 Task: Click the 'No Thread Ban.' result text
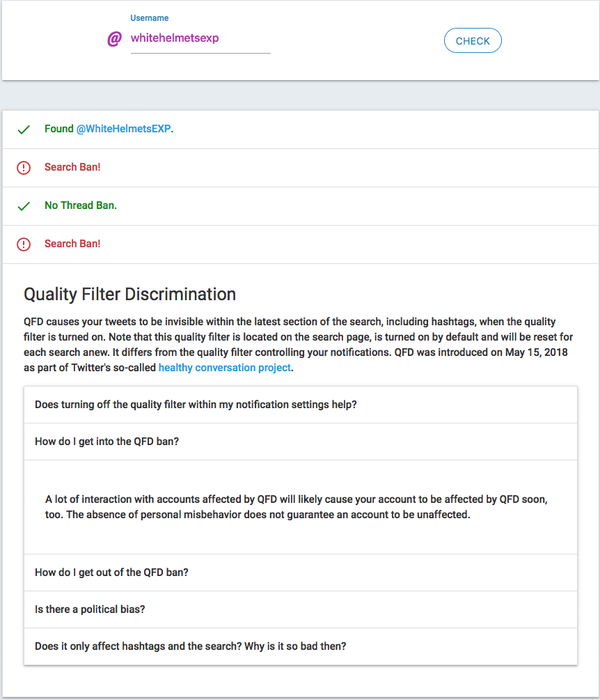click(81, 205)
